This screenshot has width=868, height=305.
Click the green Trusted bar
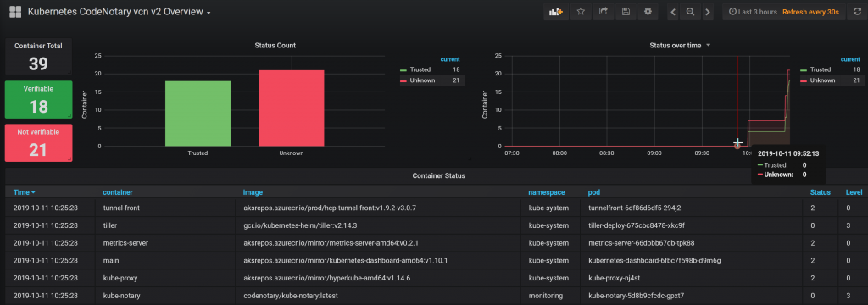click(198, 114)
